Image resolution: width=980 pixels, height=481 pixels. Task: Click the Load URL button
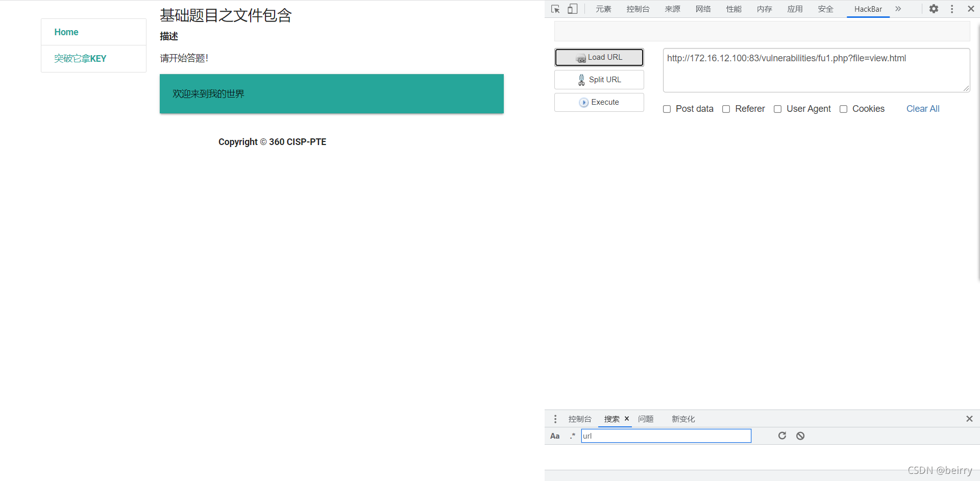599,57
